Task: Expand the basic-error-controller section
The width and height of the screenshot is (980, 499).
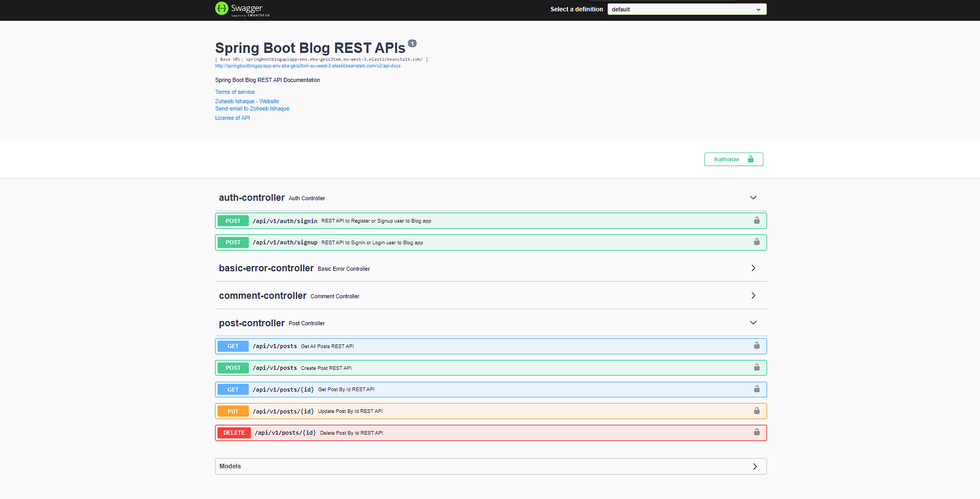Action: point(753,268)
